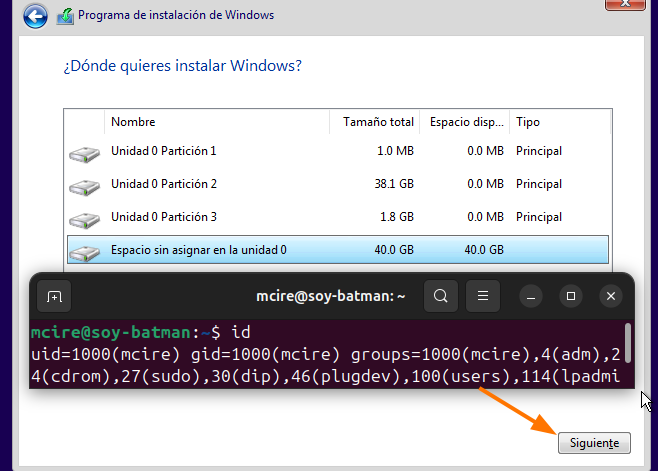
Task: Sort by Tipo column header
Action: click(558, 122)
